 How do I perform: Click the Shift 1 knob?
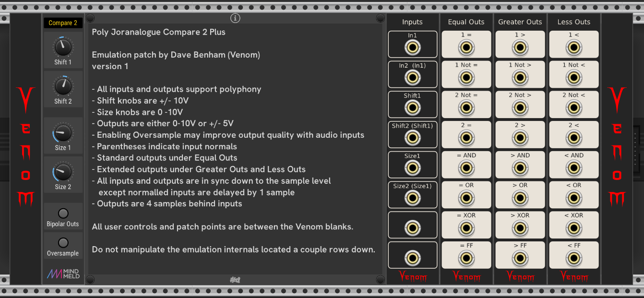tap(63, 47)
